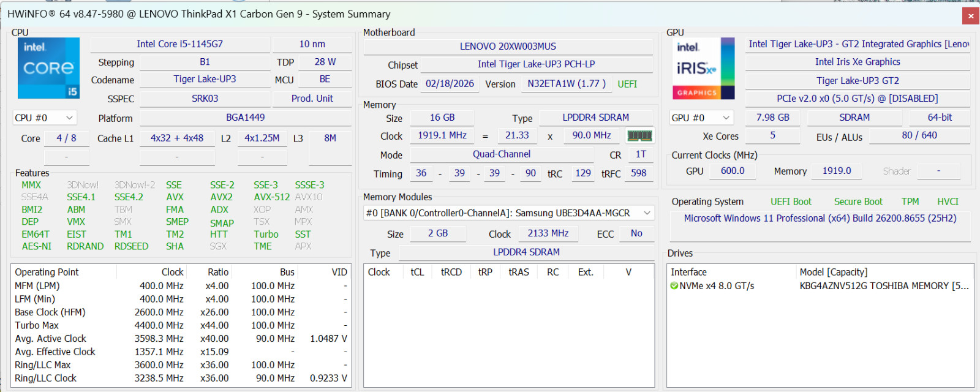
Task: Click the TPM label
Action: coord(910,202)
